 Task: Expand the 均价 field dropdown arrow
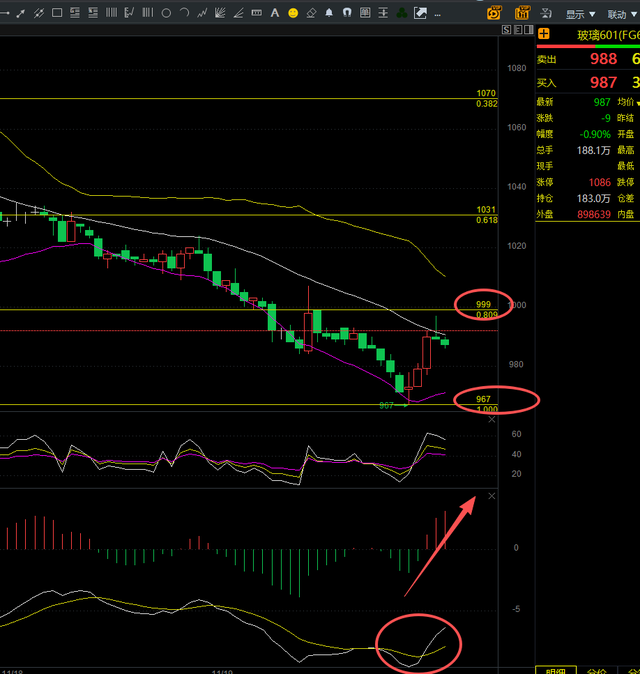tap(638, 103)
